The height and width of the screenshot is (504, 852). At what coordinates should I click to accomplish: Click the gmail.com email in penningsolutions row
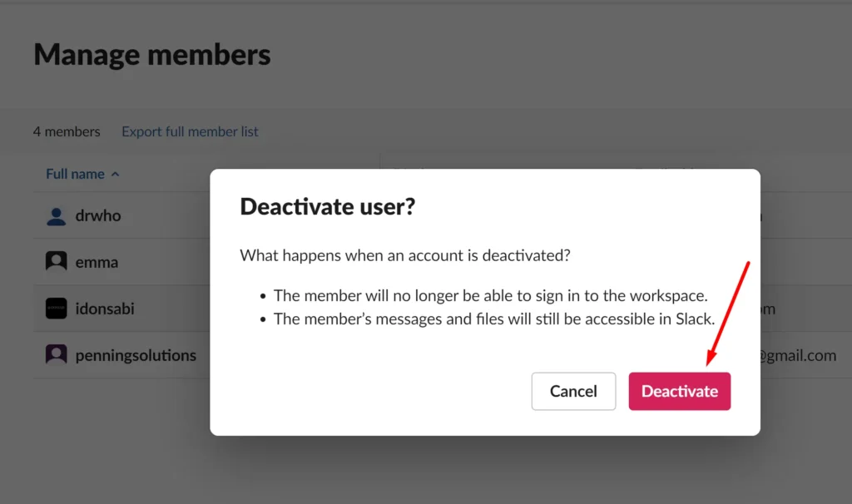pyautogui.click(x=798, y=355)
